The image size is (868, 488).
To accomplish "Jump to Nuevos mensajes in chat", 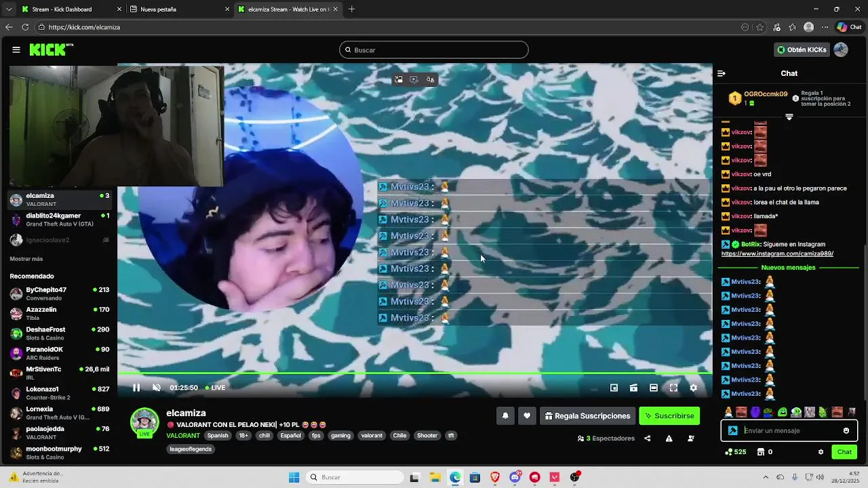I will tap(788, 268).
